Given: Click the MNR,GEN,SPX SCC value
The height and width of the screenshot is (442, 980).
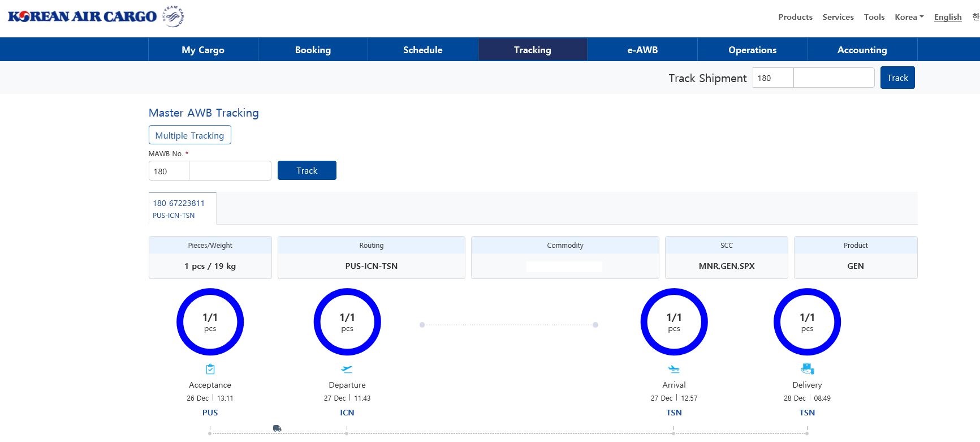Looking at the screenshot, I should click(727, 266).
